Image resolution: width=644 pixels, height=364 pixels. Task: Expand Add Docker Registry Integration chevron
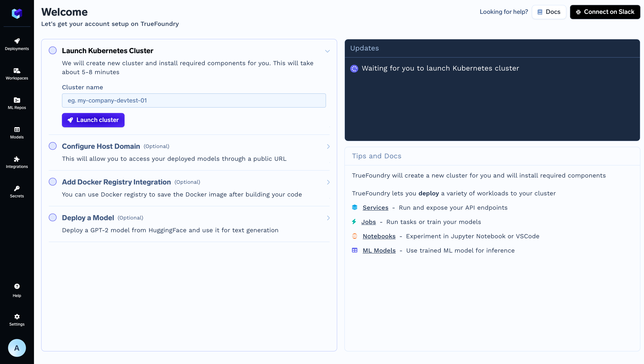tap(328, 182)
